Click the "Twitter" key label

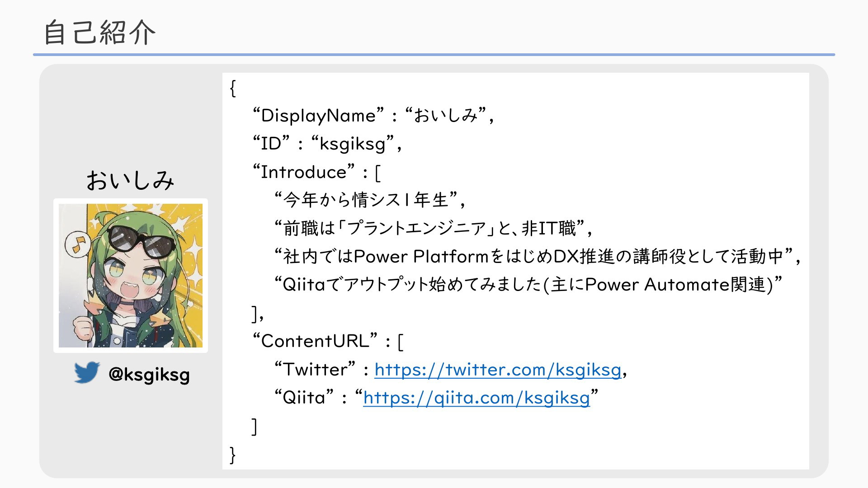[x=315, y=370]
